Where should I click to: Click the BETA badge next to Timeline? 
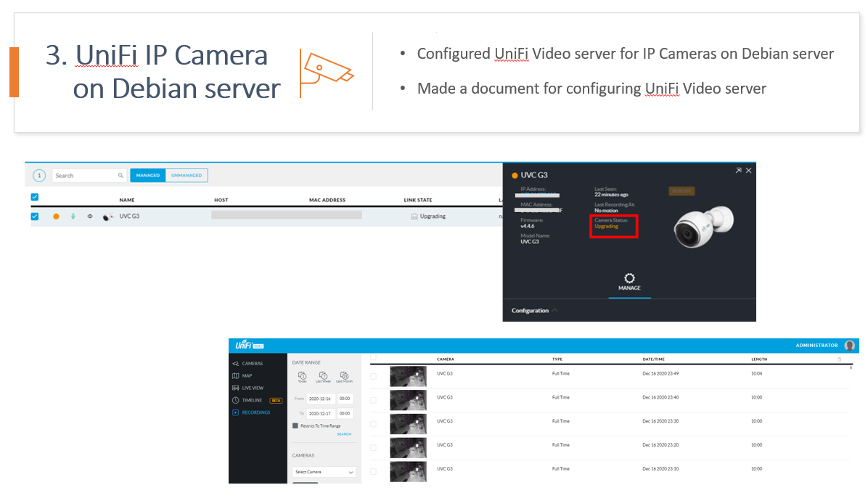(276, 401)
